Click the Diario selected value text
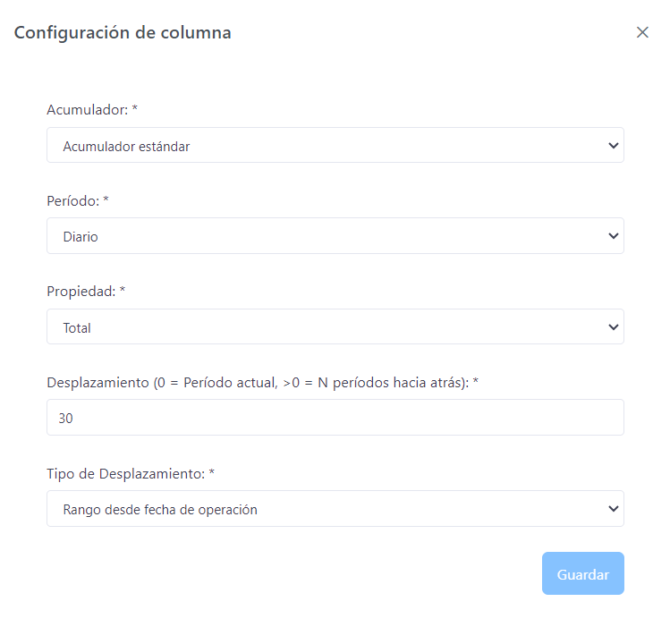670x644 pixels. 81,237
